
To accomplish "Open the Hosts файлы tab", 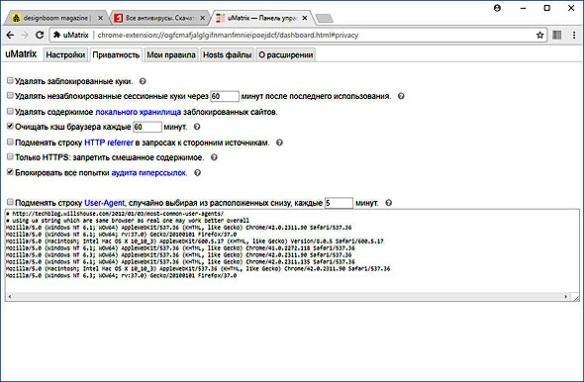I will click(x=227, y=55).
